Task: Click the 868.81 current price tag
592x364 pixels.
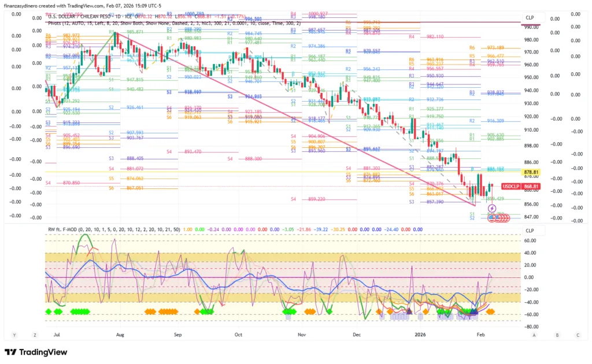Action: pyautogui.click(x=531, y=186)
